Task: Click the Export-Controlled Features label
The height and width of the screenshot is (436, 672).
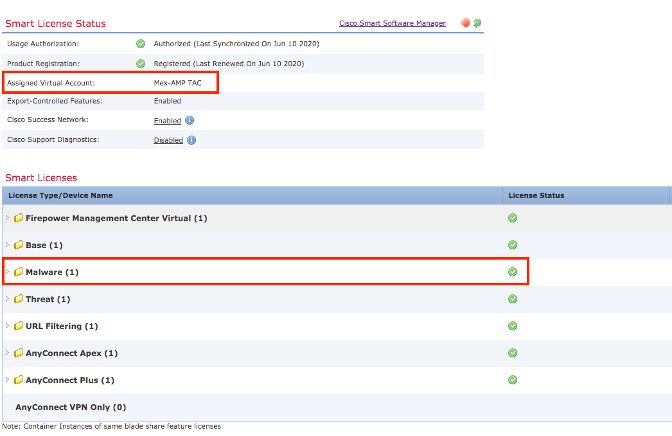Action: pyautogui.click(x=55, y=101)
